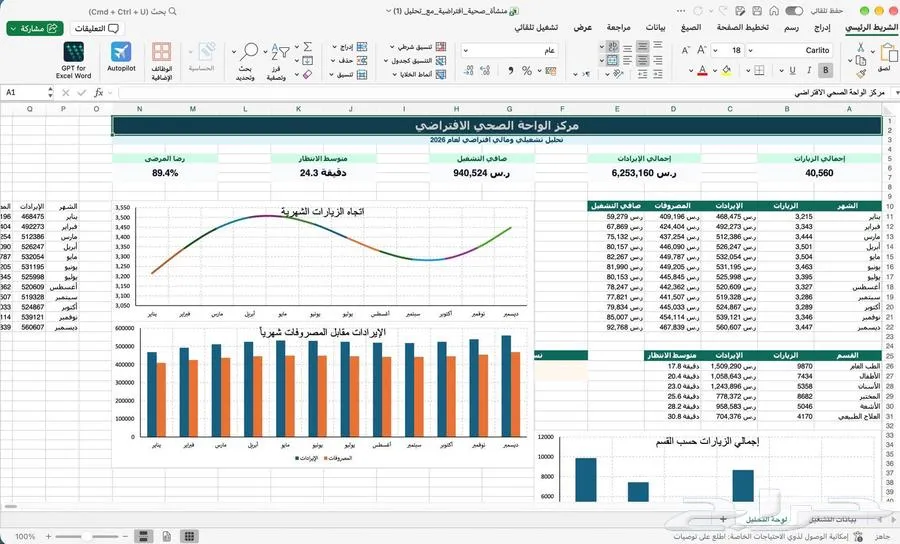Screen dimensions: 900x544
Task: Open GPT for Excel Word add-in
Action: (73, 60)
